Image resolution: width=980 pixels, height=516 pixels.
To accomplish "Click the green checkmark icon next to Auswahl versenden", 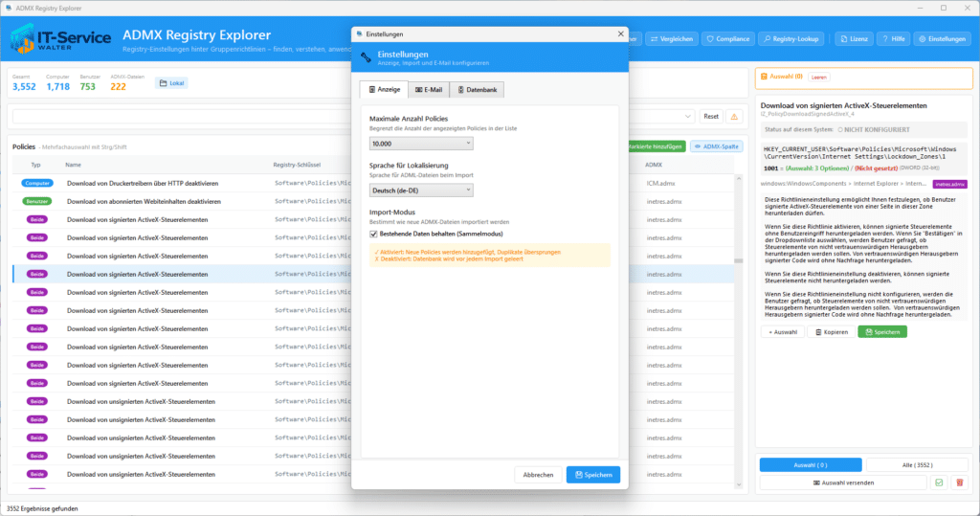I will point(939,482).
